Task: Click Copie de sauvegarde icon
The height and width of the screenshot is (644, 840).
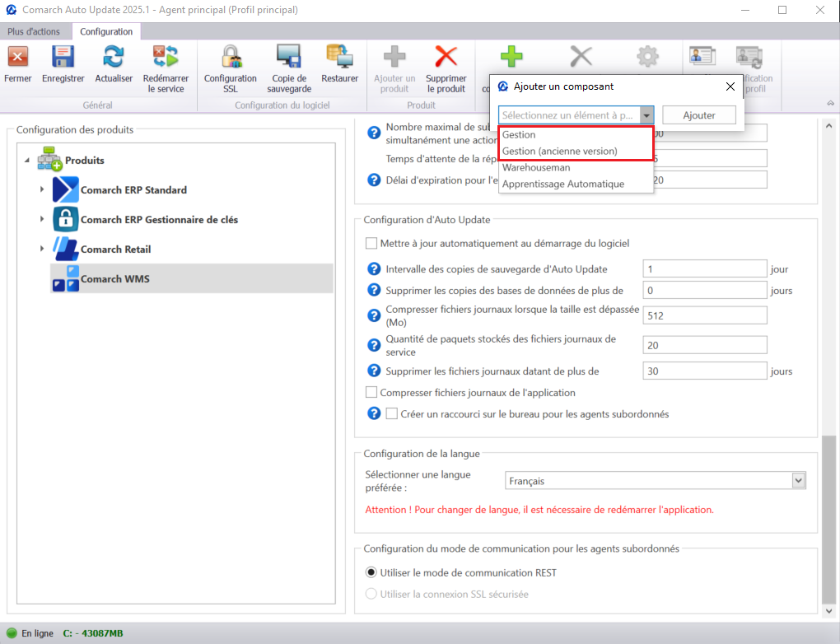Action: click(x=289, y=57)
